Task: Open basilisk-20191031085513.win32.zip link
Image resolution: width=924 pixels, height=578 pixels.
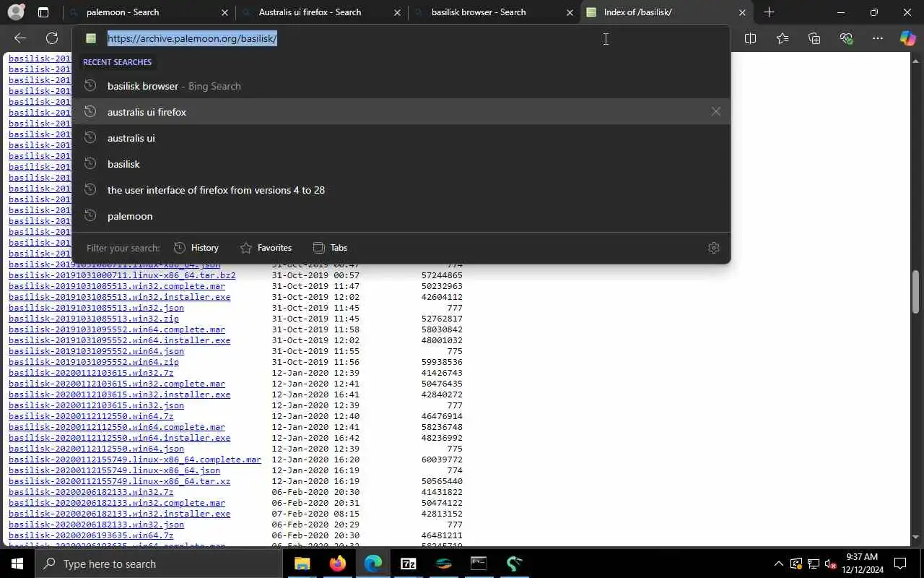Action: click(x=94, y=319)
